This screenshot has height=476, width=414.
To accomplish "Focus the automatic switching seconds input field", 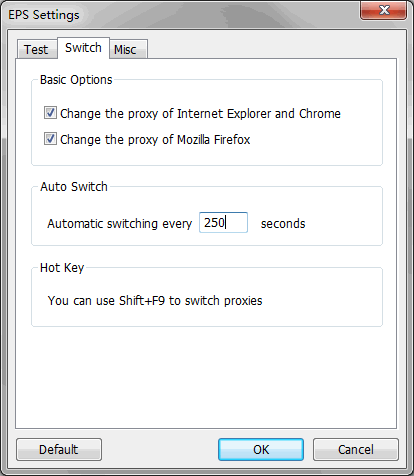I will [223, 222].
